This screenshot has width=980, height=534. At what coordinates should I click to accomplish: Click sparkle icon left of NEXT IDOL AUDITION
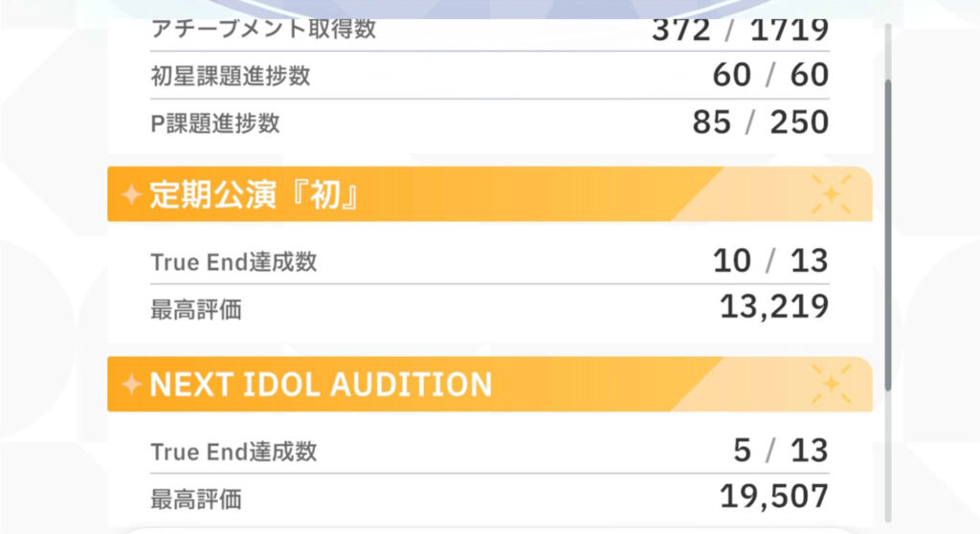[130, 385]
